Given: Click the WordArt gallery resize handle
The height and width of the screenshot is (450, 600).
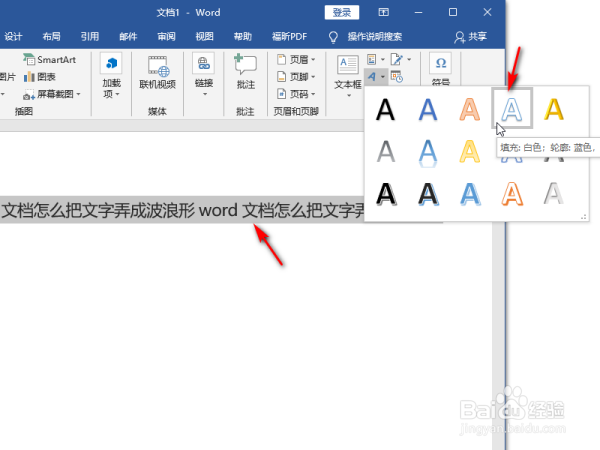Looking at the screenshot, I should (x=584, y=217).
